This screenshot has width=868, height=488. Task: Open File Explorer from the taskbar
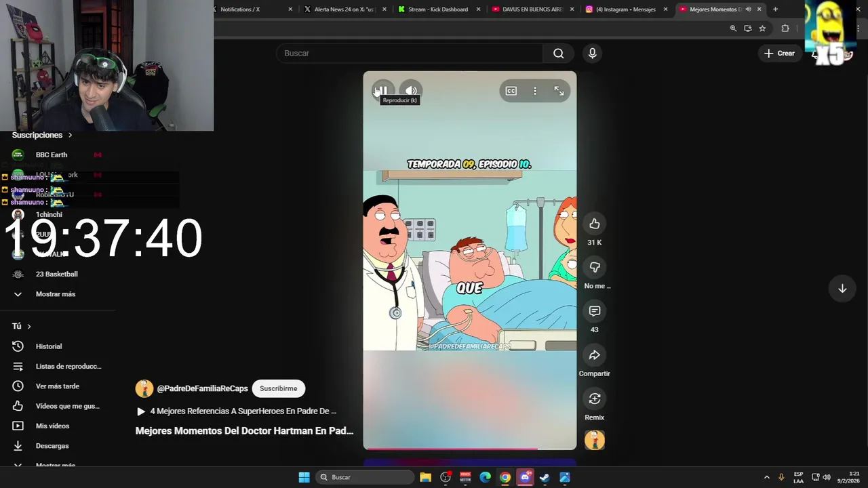(425, 477)
